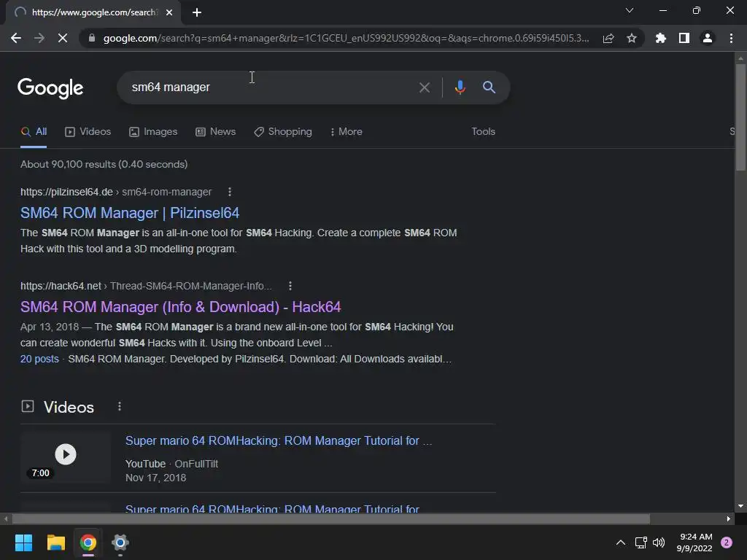Click the forward navigation arrow
Viewport: 747px width, 560px height.
pos(39,38)
